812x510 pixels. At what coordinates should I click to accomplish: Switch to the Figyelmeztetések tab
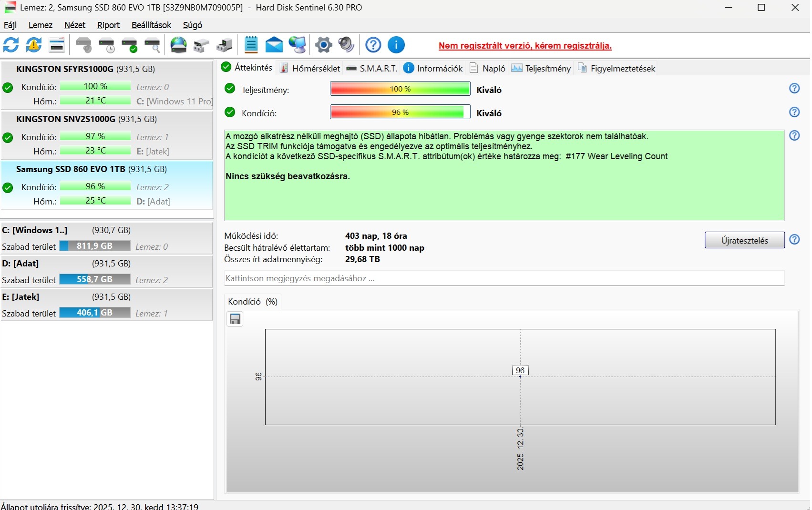[x=617, y=68]
